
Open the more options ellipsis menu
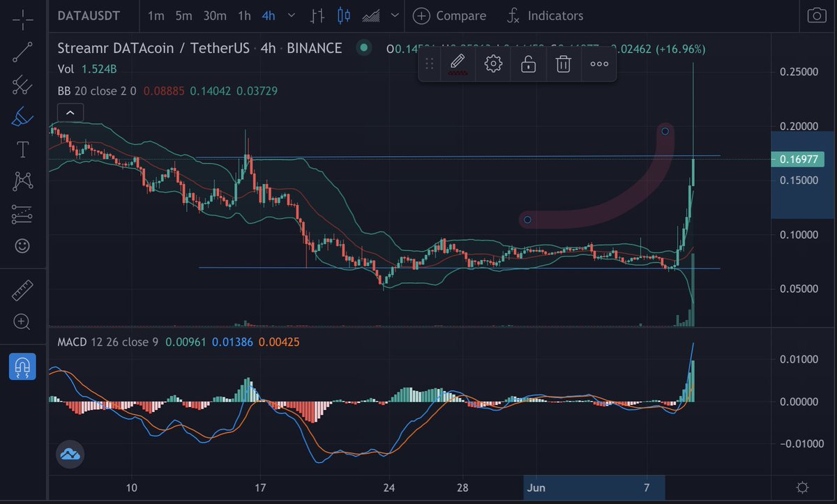[599, 64]
